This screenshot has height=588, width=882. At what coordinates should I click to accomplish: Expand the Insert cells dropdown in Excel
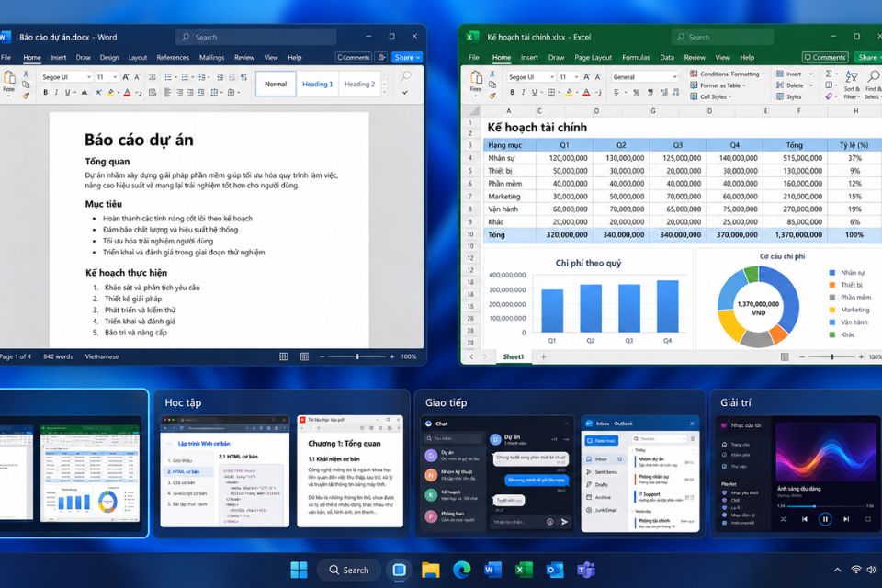tap(810, 73)
